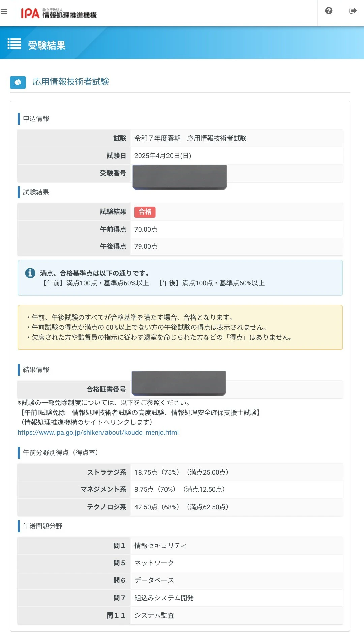Click the masked 合格証書番号 field
The image size is (364, 633).
tap(179, 383)
